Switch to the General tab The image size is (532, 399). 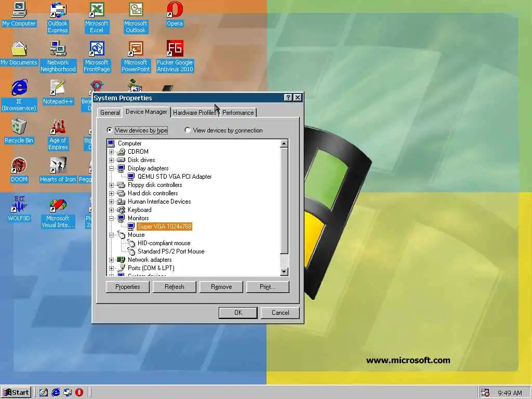tap(110, 113)
